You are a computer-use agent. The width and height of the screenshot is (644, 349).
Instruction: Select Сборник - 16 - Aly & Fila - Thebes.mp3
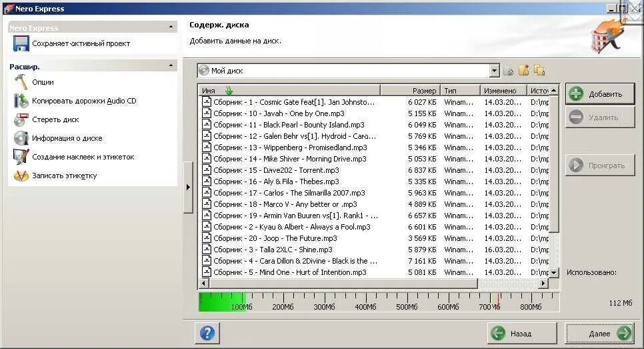click(276, 182)
